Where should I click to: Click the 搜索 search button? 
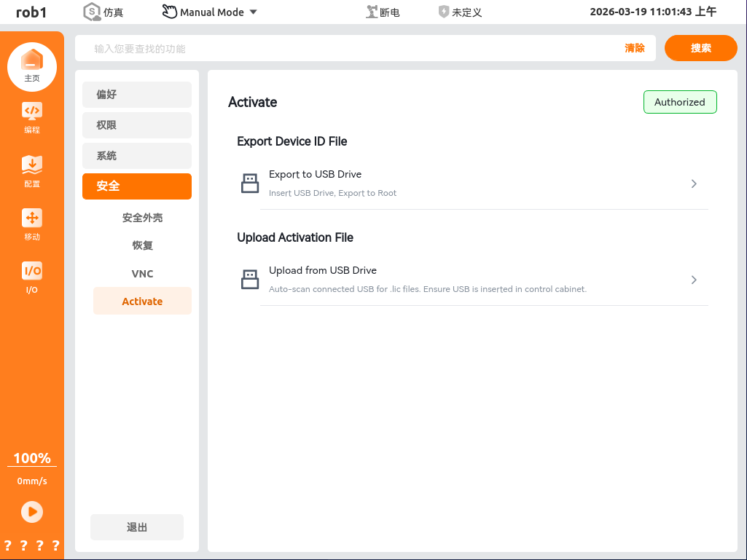click(700, 48)
